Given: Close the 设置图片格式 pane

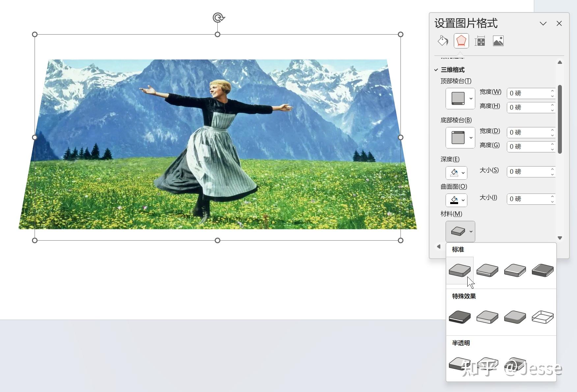Looking at the screenshot, I should (x=559, y=23).
